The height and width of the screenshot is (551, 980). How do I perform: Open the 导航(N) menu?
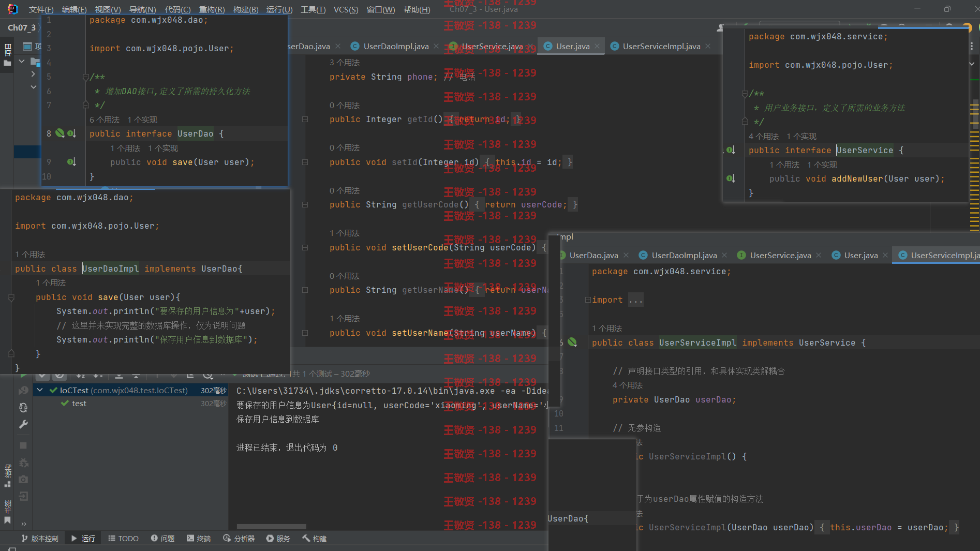click(x=142, y=9)
